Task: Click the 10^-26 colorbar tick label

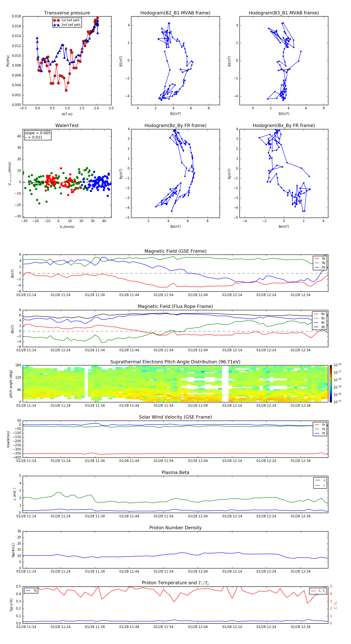Action: pos(337,365)
